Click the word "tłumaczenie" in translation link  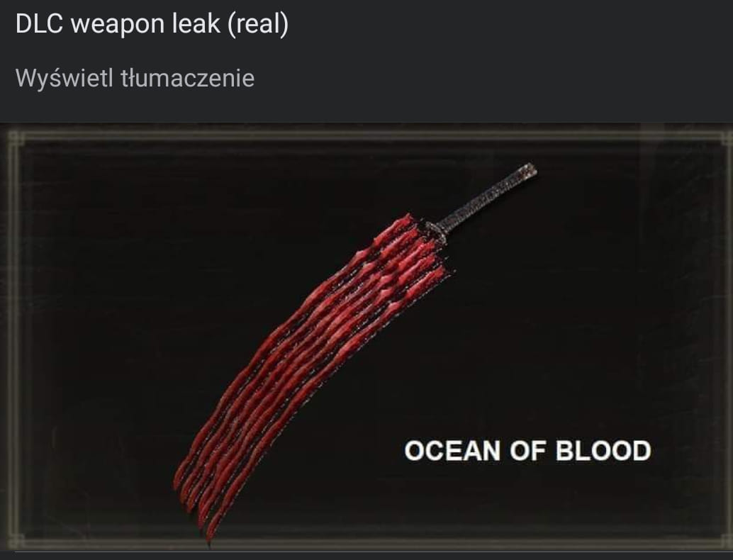coord(187,78)
